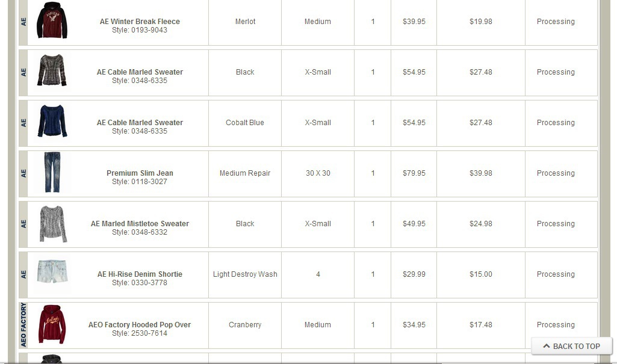Click the Medium Repair wash cell
This screenshot has width=617, height=364.
(x=245, y=173)
